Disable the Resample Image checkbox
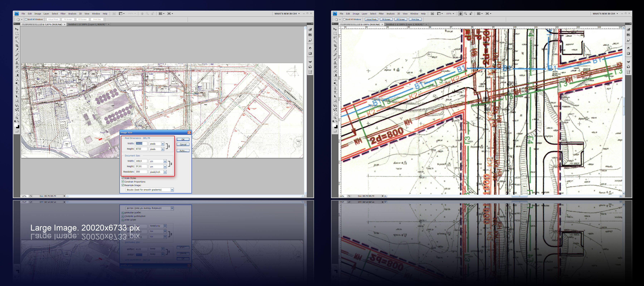644x286 pixels. tap(123, 185)
